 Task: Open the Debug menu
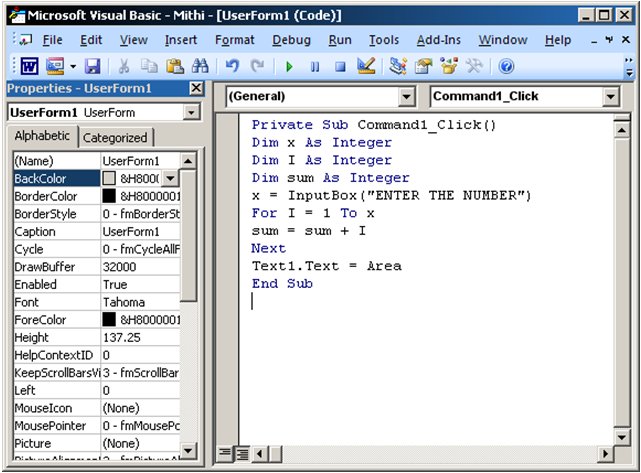click(x=291, y=40)
